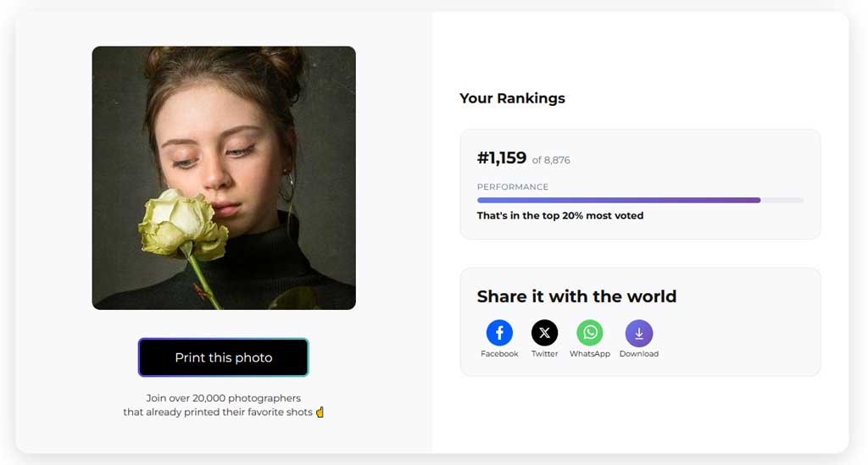This screenshot has height=465, width=868.
Task: Click the #1,159 ranking number
Action: click(x=502, y=158)
